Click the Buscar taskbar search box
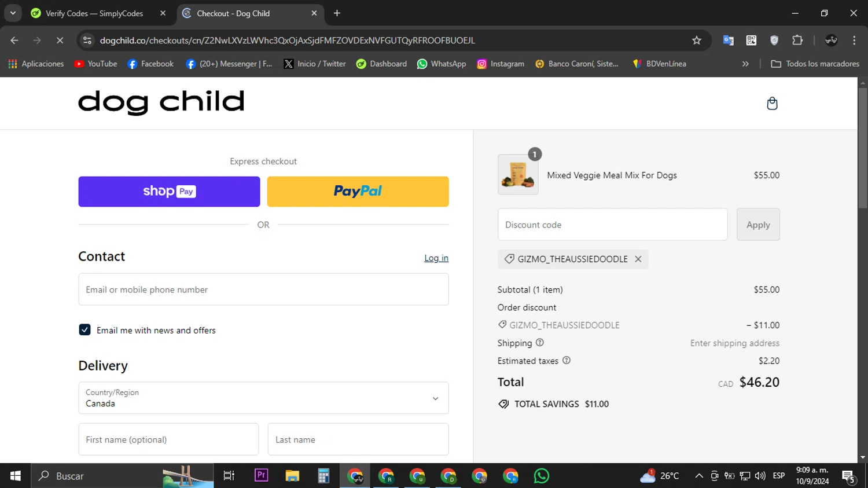The height and width of the screenshot is (488, 868). click(123, 476)
